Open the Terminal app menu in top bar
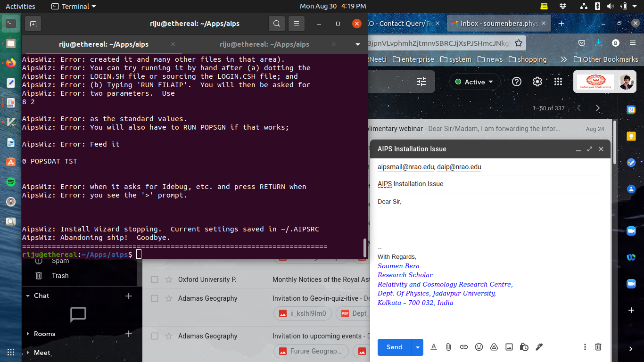Viewport: 644px width, 362px height. click(x=74, y=7)
